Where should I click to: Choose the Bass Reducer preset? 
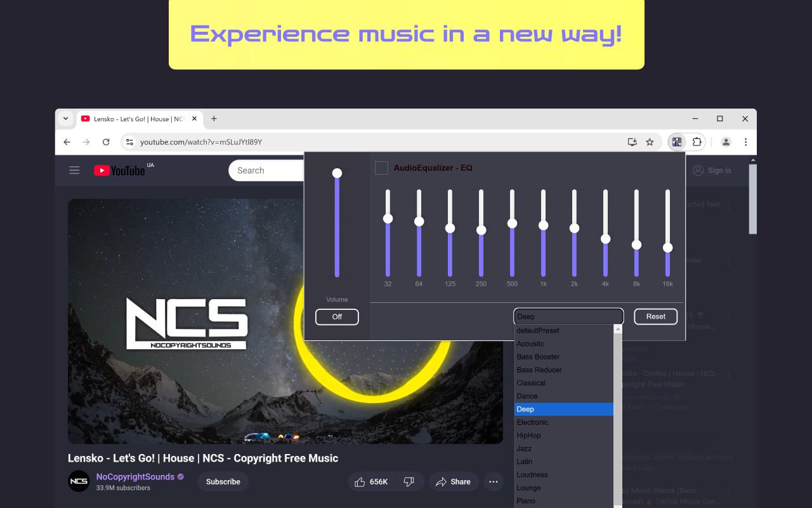[564, 370]
